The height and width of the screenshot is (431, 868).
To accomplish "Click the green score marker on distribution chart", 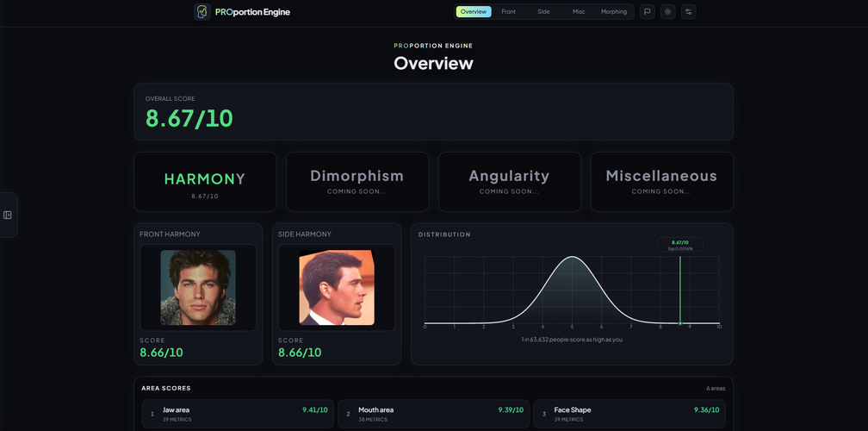I will (x=680, y=323).
